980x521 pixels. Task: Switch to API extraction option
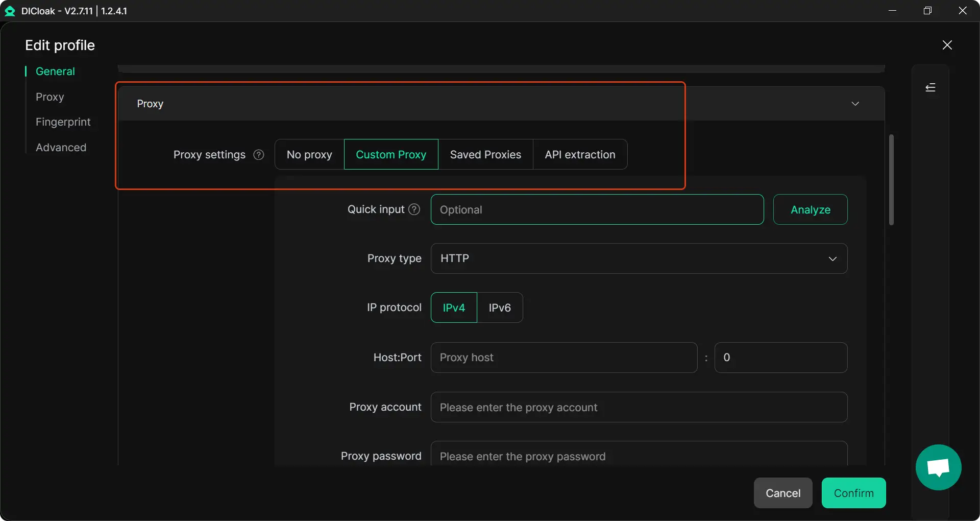pos(580,154)
